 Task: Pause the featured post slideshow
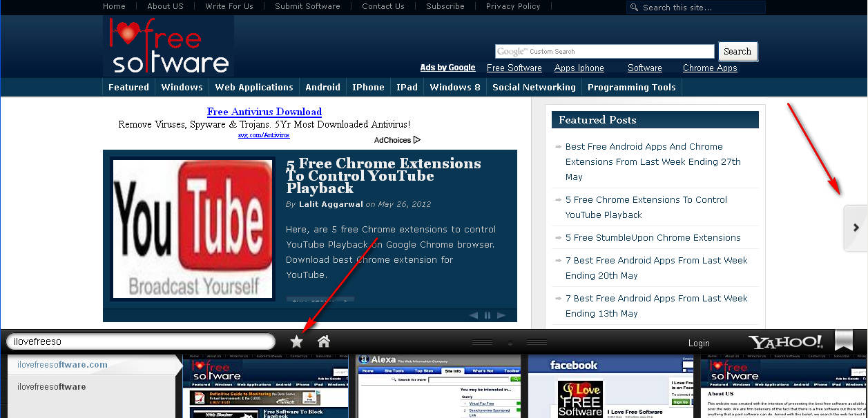pos(488,315)
